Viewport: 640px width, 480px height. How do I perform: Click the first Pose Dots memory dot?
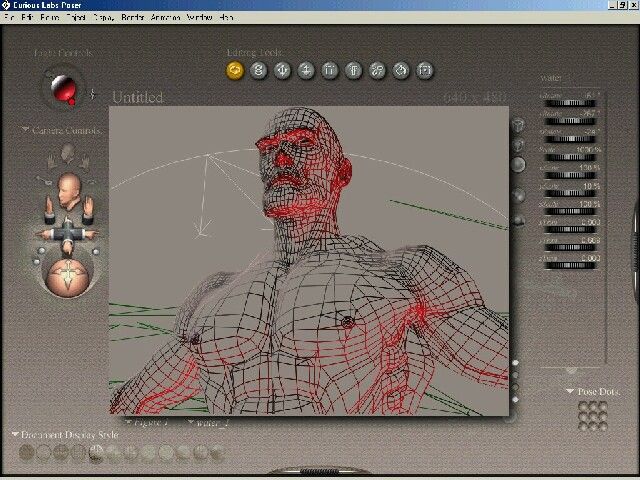click(583, 406)
